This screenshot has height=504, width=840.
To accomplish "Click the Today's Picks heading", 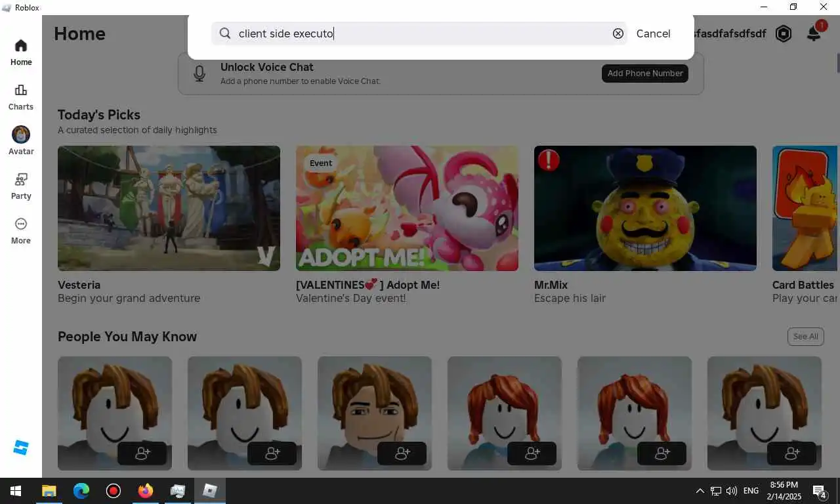I will point(99,115).
